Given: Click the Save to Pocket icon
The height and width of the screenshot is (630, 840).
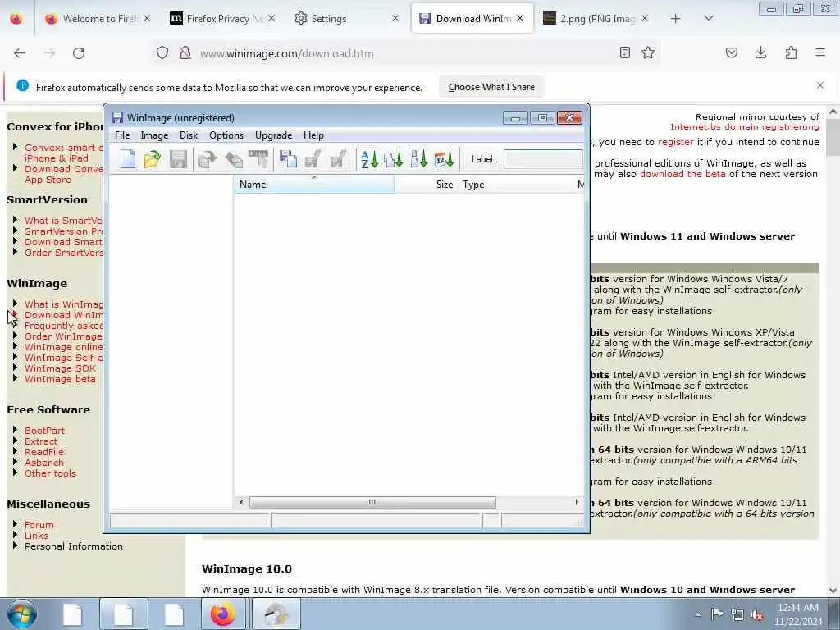Looking at the screenshot, I should pos(731,52).
